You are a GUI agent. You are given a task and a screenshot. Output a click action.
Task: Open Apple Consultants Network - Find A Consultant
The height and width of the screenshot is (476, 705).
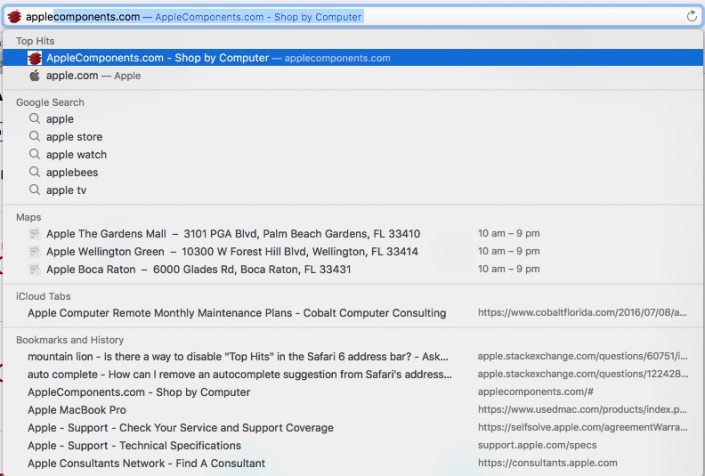[x=353, y=463]
